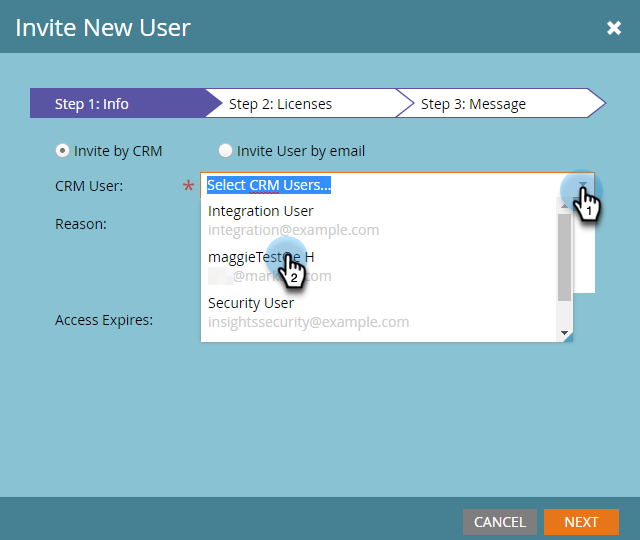
Task: Click integration@example.com email entry
Action: (293, 230)
